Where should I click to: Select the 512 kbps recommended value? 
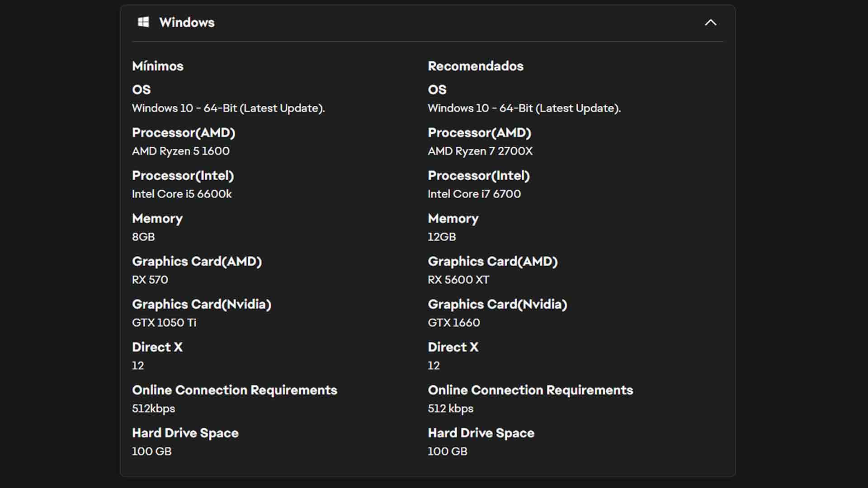tap(451, 408)
